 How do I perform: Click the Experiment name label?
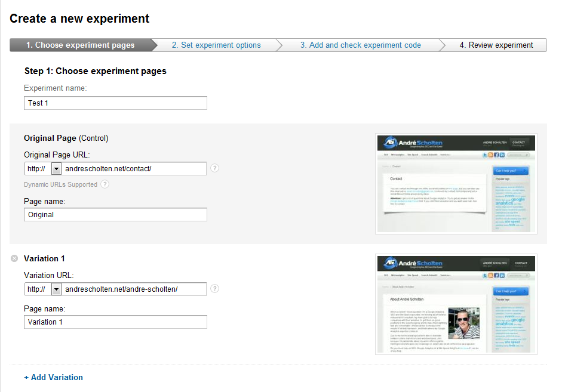tap(56, 88)
